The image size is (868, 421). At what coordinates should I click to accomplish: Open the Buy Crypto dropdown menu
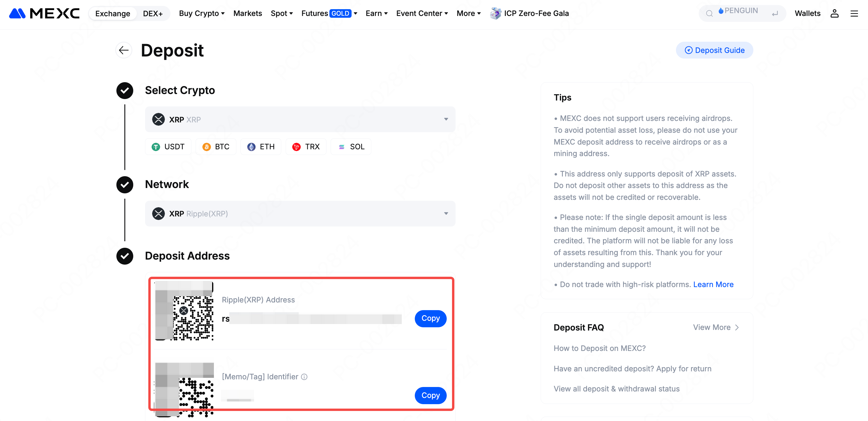point(201,14)
